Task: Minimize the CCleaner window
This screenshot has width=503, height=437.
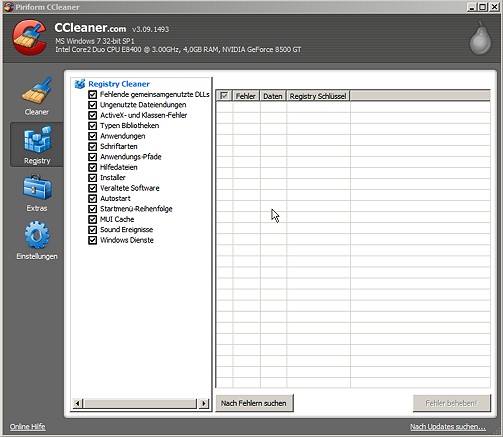Action: click(471, 7)
